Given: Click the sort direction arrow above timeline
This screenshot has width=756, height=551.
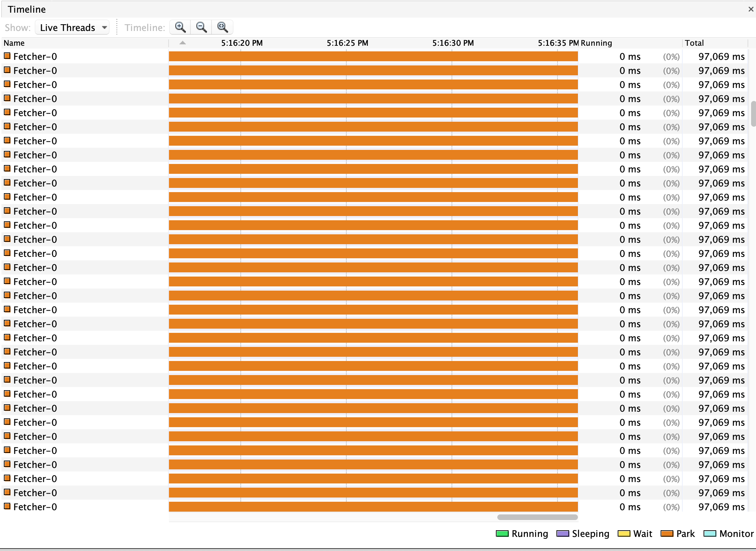Looking at the screenshot, I should point(182,43).
